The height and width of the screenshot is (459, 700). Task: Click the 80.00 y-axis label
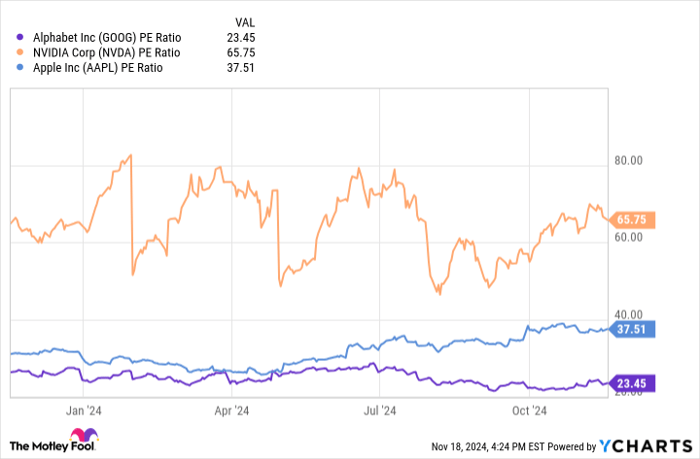[x=630, y=160]
